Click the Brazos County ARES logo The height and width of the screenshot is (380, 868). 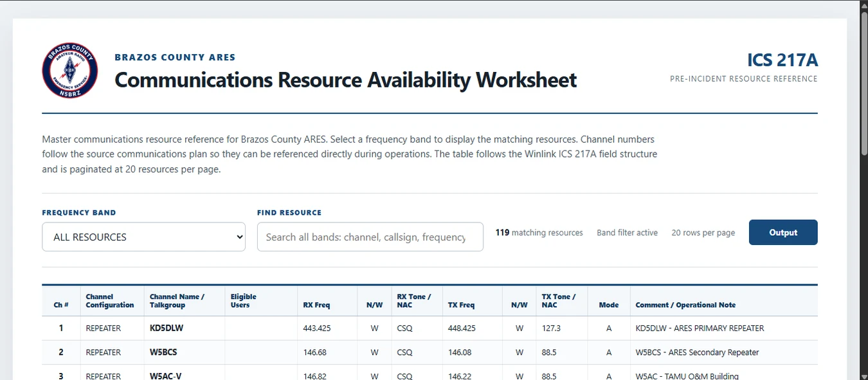[70, 71]
